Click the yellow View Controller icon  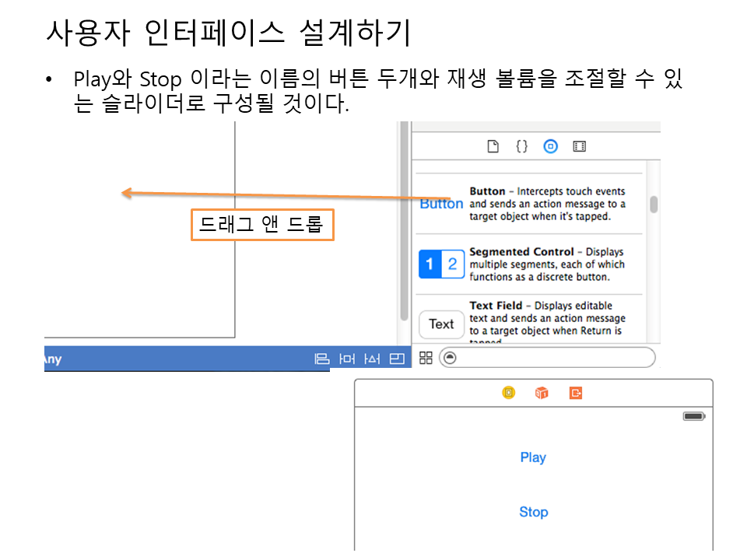(508, 393)
